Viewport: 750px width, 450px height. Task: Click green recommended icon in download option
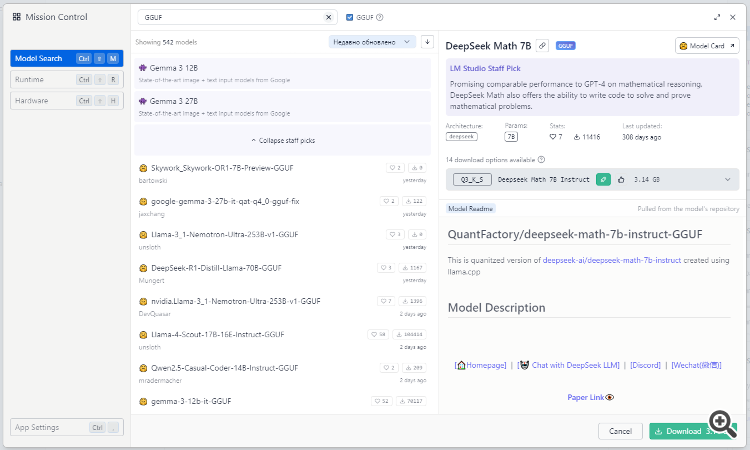point(603,180)
